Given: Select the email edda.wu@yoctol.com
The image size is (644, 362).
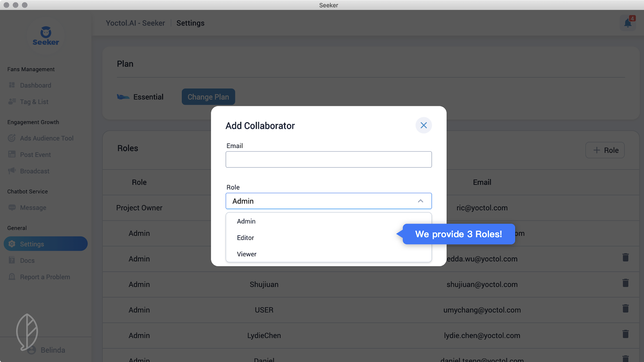Looking at the screenshot, I should point(482,259).
